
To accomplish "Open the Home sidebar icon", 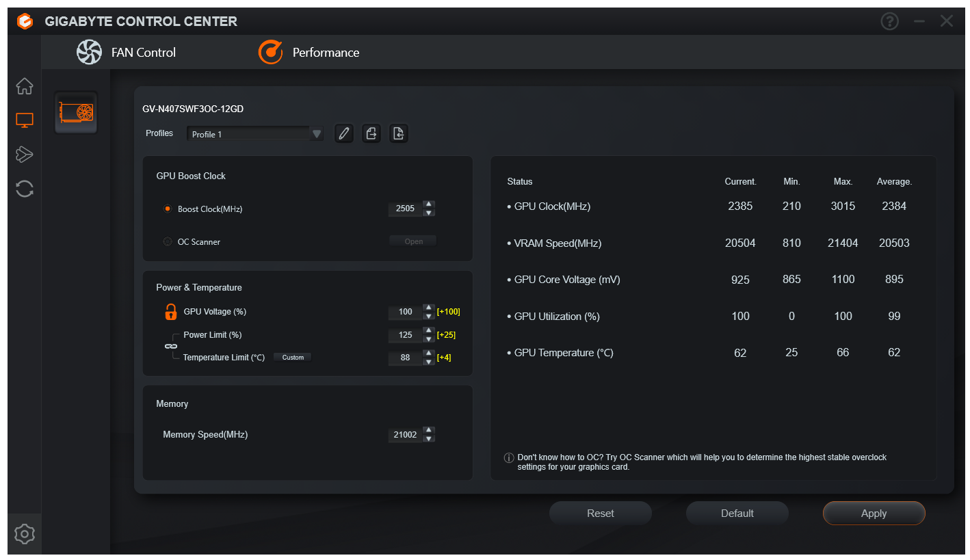I will [25, 86].
